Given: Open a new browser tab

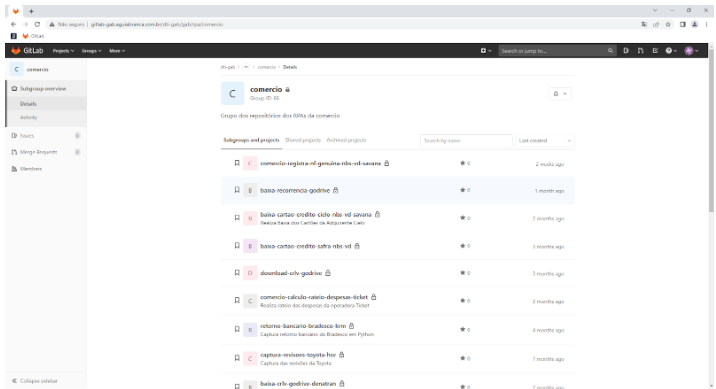Looking at the screenshot, I should 31,11.
